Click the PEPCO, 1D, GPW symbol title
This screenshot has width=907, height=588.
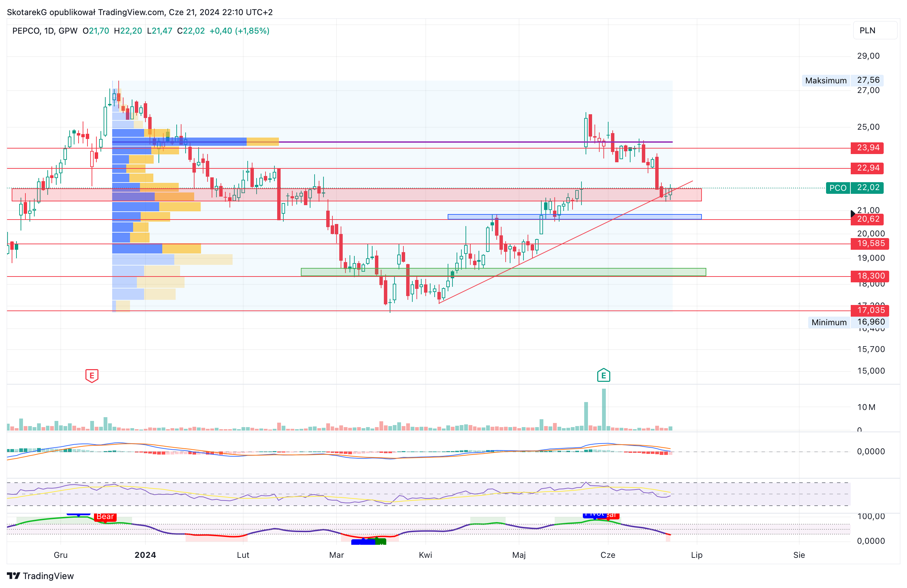pos(45,31)
